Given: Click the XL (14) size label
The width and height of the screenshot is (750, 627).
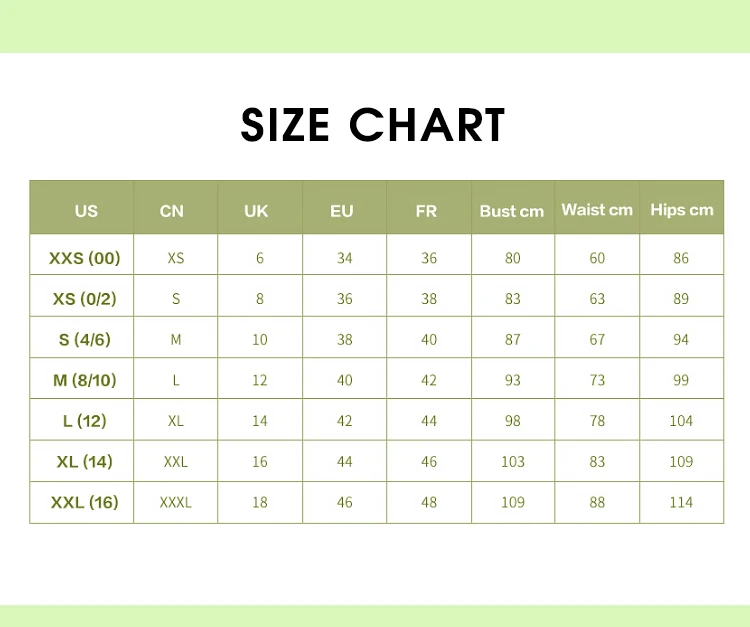Looking at the screenshot, I should coord(84,462).
